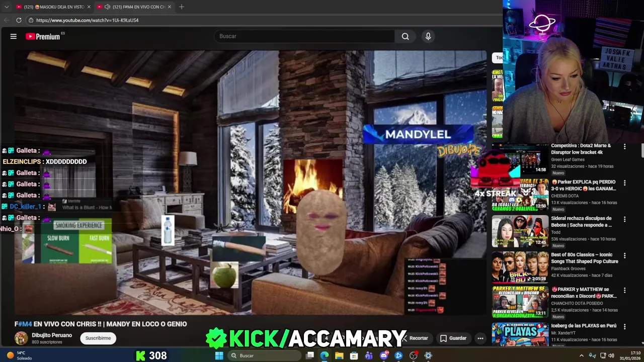
Task: Open the volume speaker tray icon
Action: point(611,355)
